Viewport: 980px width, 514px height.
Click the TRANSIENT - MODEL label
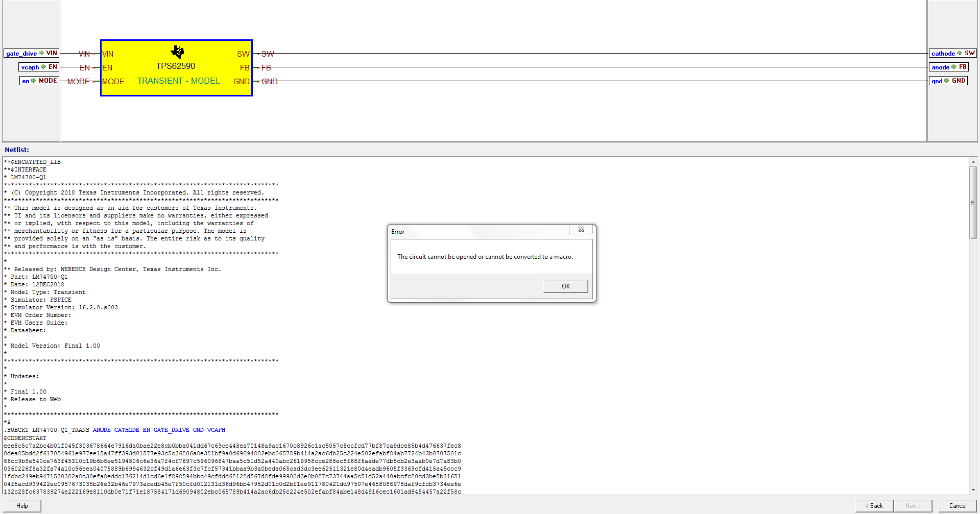[x=179, y=81]
